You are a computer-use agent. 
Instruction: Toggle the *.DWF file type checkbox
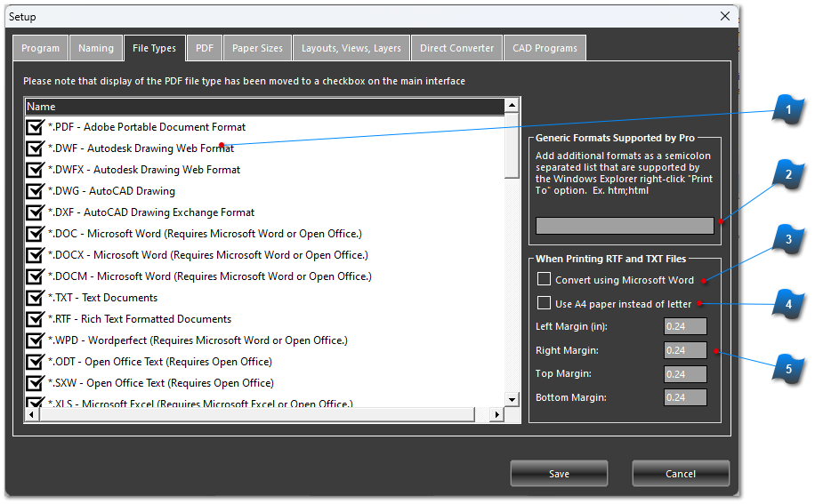pos(35,149)
